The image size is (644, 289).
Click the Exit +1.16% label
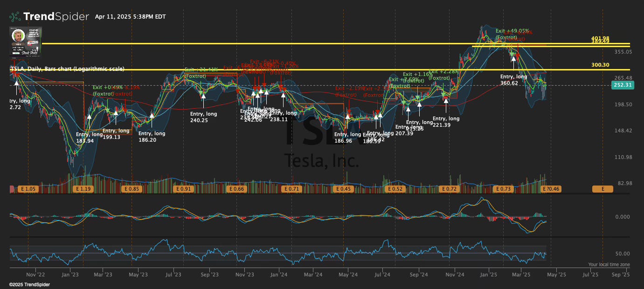pyautogui.click(x=418, y=74)
